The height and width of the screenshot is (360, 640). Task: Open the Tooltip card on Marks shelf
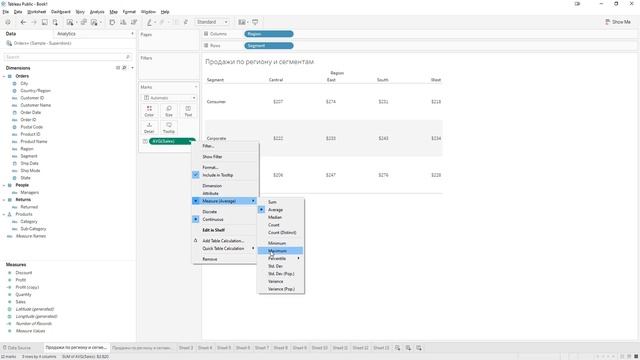[x=169, y=127]
